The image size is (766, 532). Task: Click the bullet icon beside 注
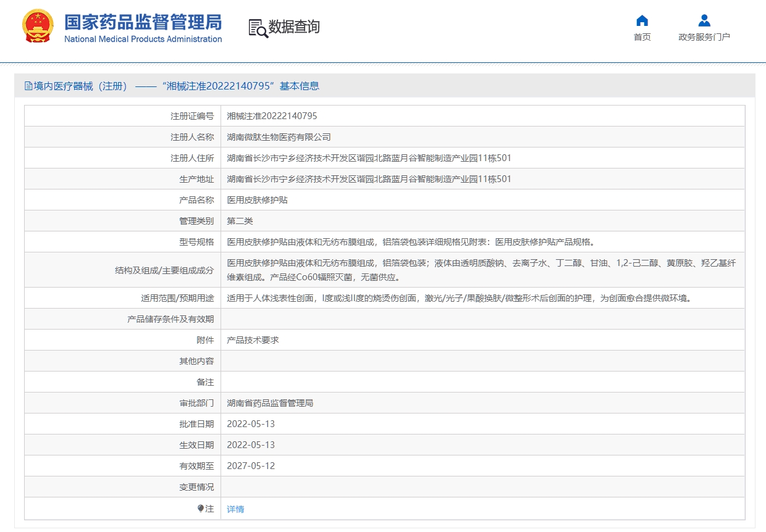201,509
